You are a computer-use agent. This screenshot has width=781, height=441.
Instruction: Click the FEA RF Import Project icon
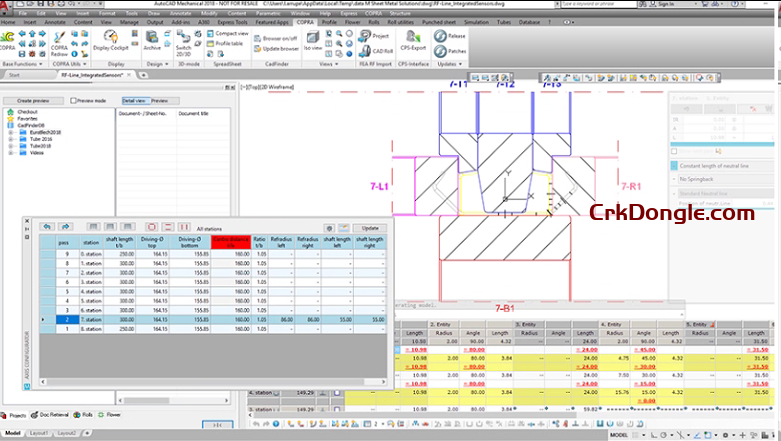pos(365,35)
